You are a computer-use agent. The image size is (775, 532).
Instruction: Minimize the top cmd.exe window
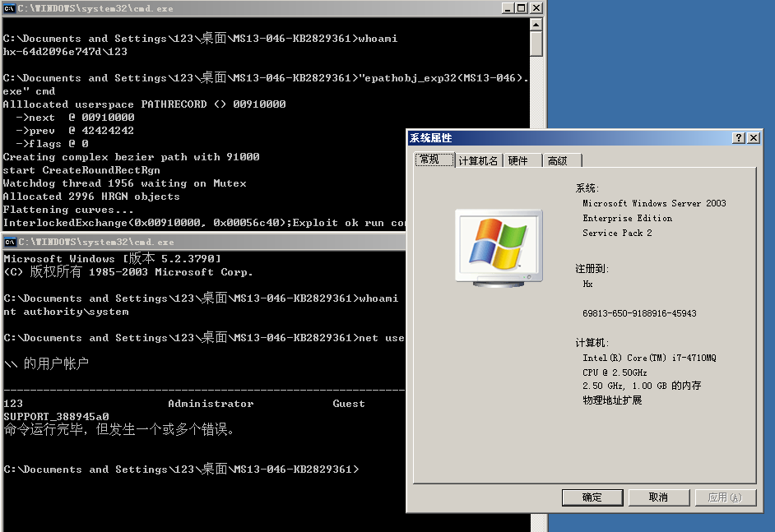pos(507,7)
